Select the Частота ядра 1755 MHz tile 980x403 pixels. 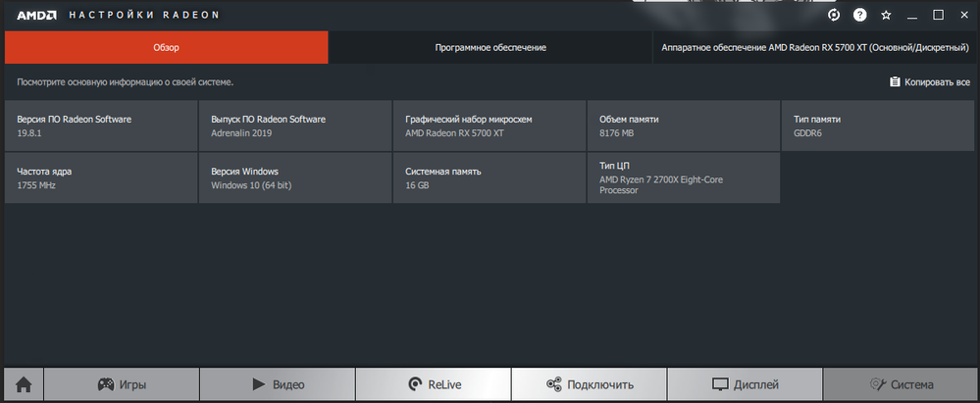(x=101, y=178)
